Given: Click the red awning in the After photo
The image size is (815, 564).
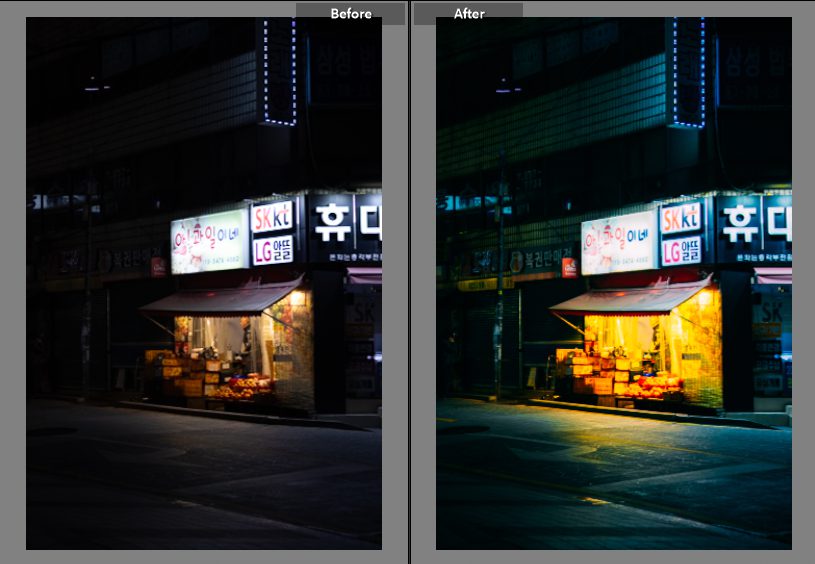Looking at the screenshot, I should click(628, 299).
